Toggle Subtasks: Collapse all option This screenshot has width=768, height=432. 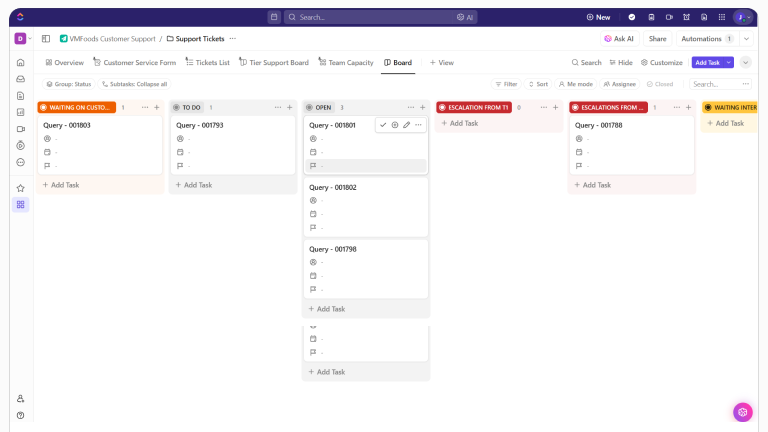pos(134,84)
